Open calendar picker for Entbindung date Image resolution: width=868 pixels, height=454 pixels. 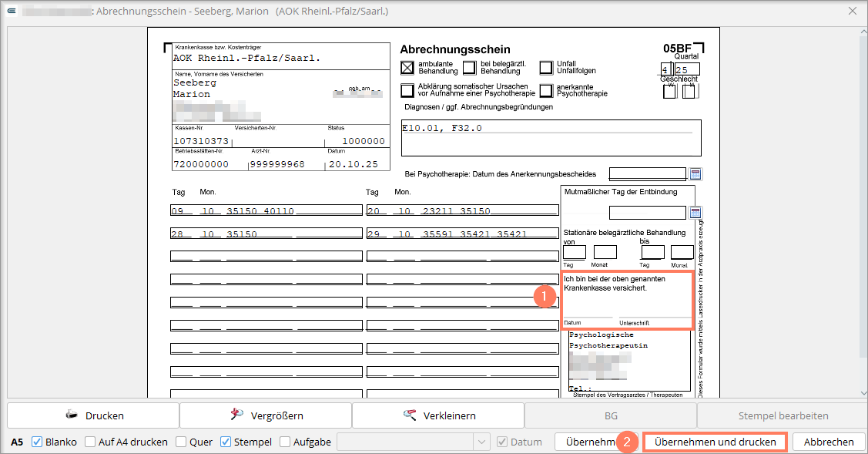695,212
